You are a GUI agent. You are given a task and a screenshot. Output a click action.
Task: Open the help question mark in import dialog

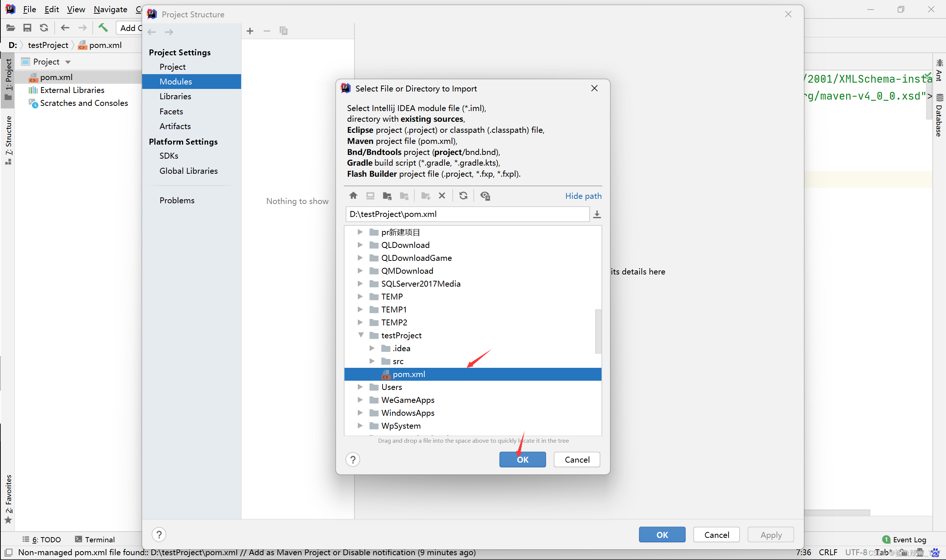tap(353, 459)
